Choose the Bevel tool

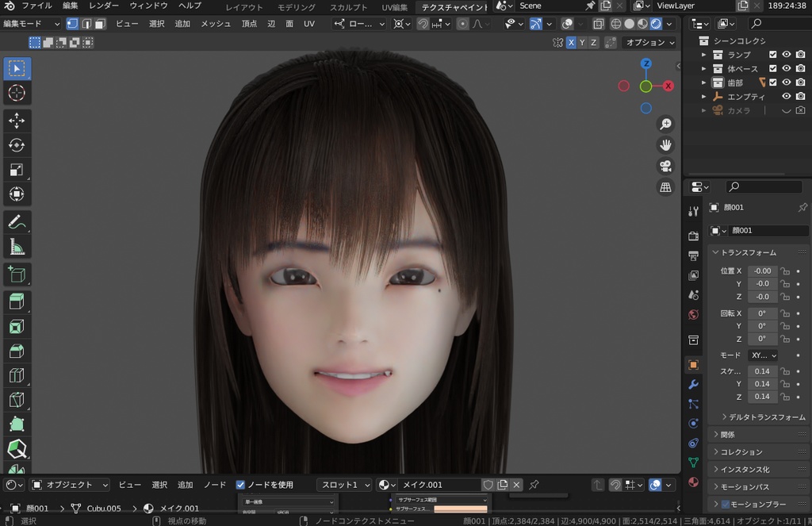click(17, 351)
